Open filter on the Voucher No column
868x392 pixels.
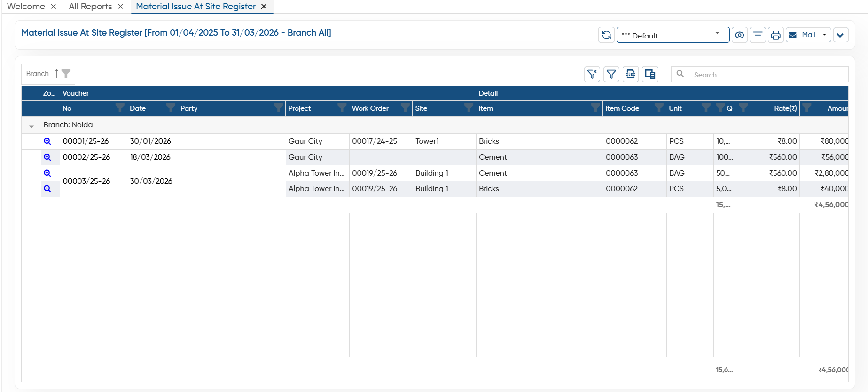coord(120,108)
